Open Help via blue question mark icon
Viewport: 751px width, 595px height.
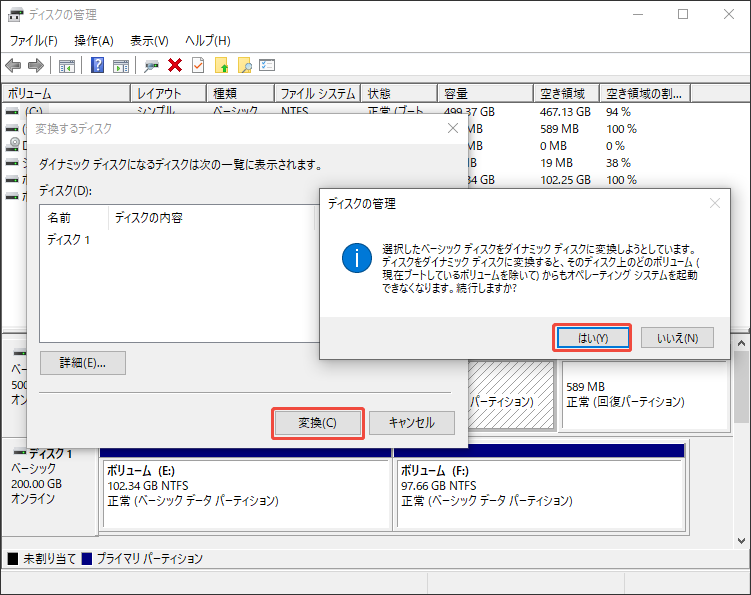pos(98,65)
